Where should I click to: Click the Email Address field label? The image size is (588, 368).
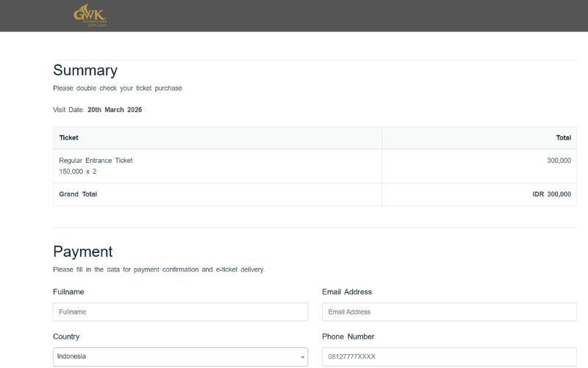[347, 292]
